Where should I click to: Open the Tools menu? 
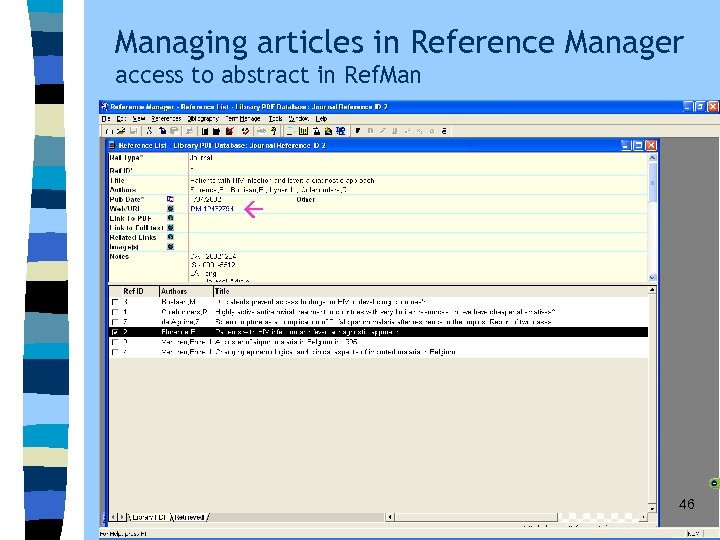click(275, 119)
